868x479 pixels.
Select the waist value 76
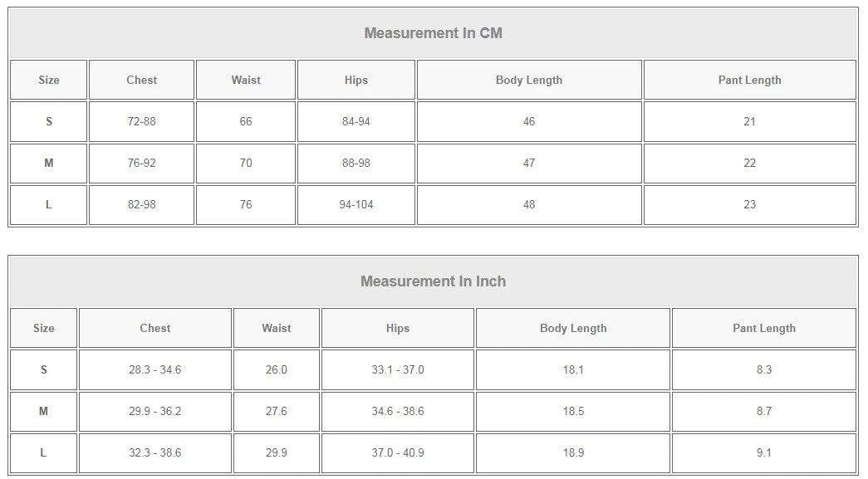[246, 205]
